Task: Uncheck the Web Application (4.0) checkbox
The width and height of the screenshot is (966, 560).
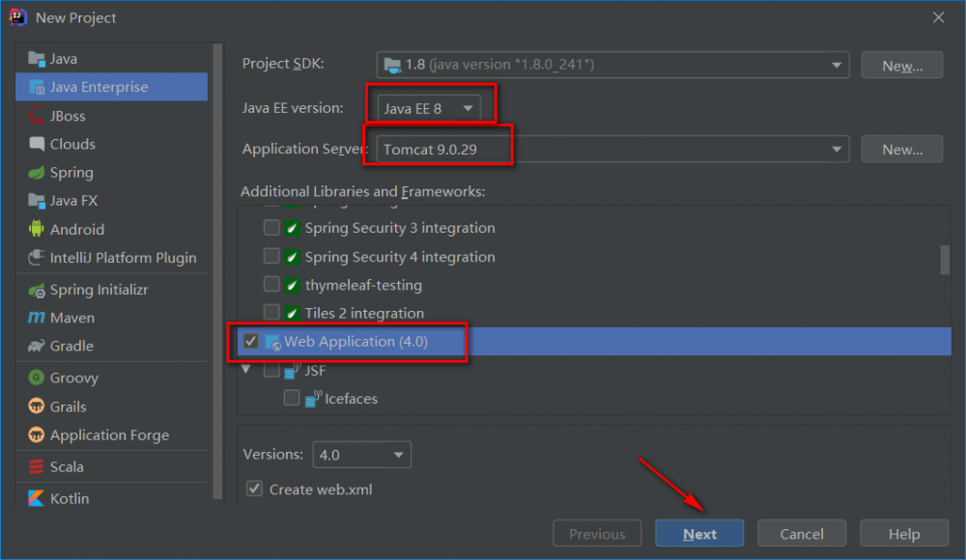Action: pyautogui.click(x=252, y=342)
